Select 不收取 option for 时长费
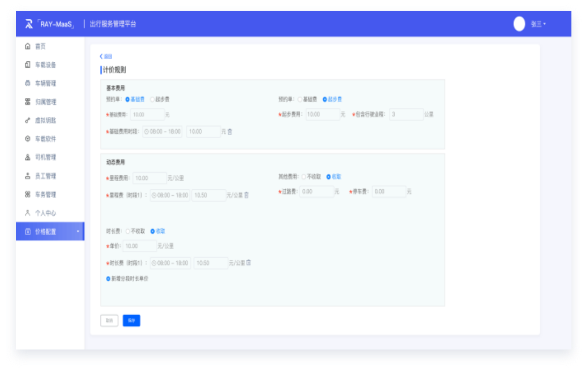This screenshot has width=588, height=371. tap(128, 231)
